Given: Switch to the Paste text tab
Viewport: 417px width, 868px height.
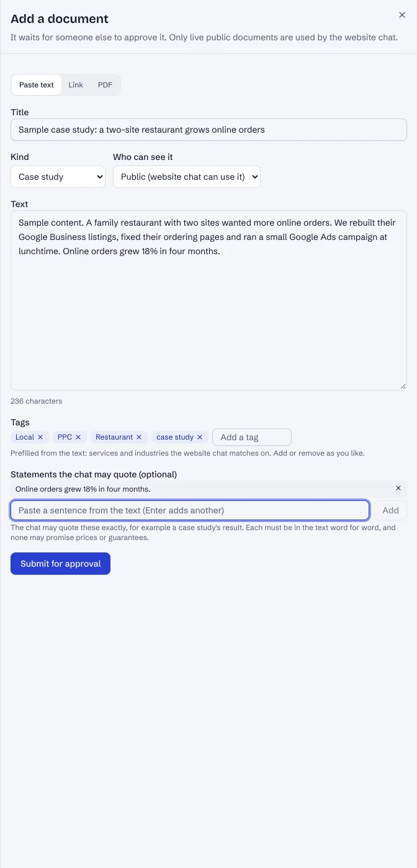Looking at the screenshot, I should (37, 85).
